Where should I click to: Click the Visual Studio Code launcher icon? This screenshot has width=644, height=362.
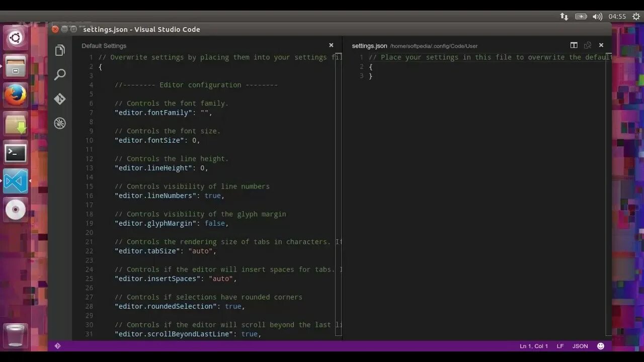pos(16,181)
